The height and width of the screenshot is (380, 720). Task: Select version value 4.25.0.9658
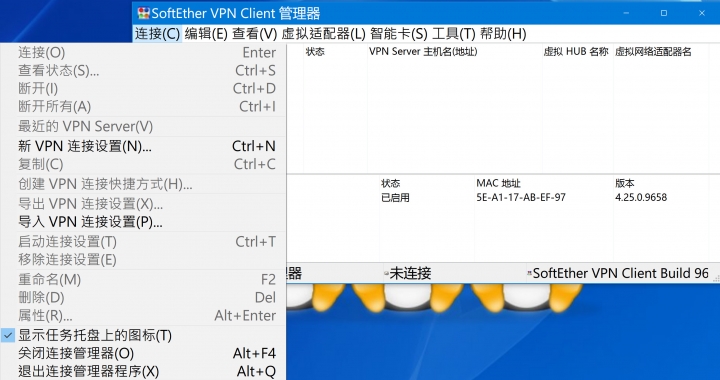(641, 198)
